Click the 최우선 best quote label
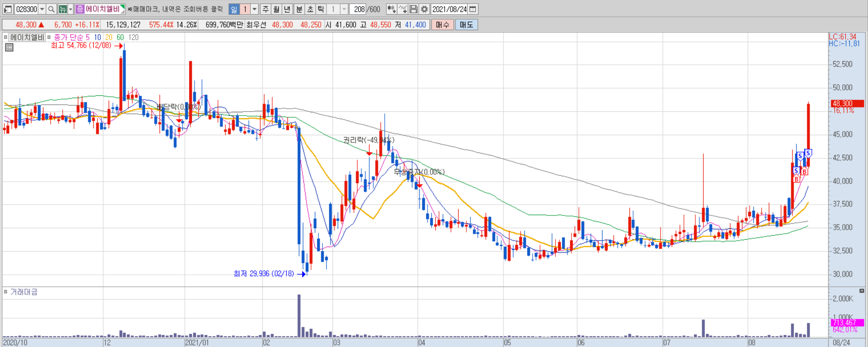The width and height of the screenshot is (868, 347). click(256, 25)
